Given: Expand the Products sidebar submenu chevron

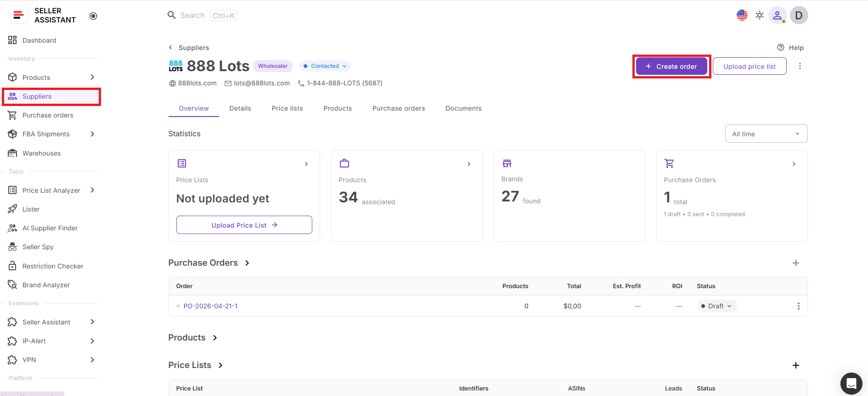Looking at the screenshot, I should [92, 77].
